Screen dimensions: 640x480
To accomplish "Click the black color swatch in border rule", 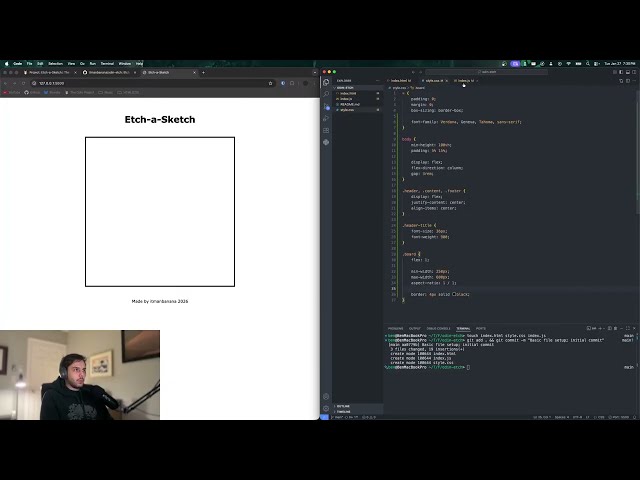I will click(x=454, y=294).
